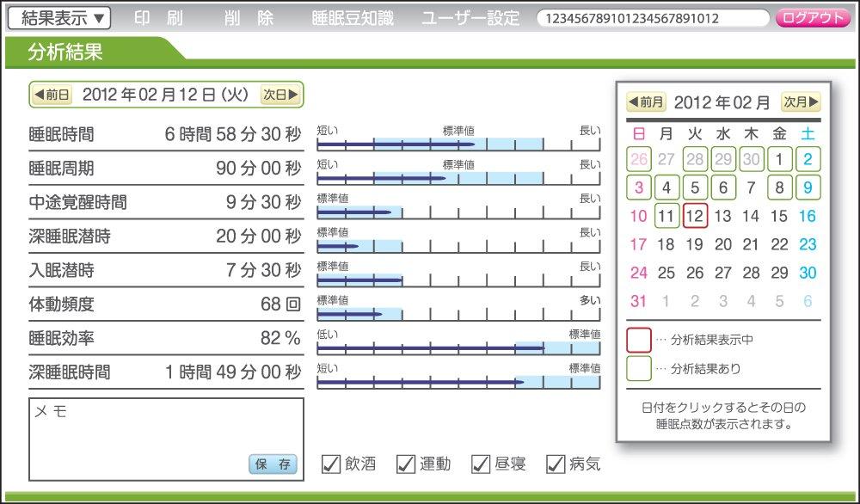
Task: Click the 前日 (previous day) button
Action: pos(52,95)
